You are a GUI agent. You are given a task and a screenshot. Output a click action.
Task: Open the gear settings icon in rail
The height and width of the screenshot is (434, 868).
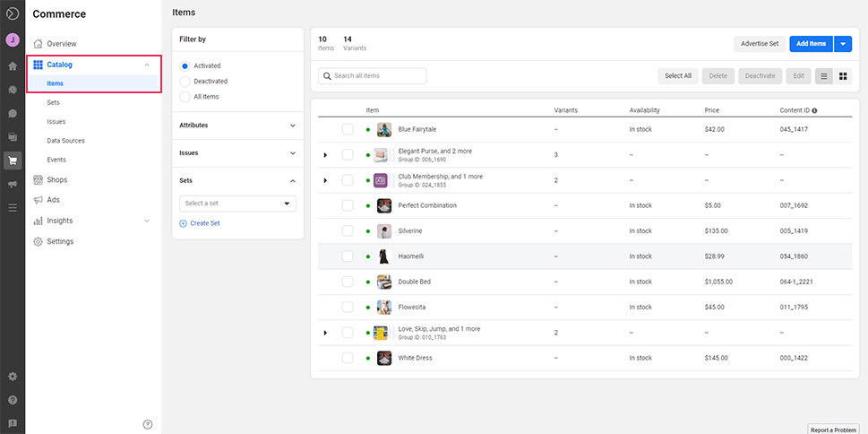point(13,377)
